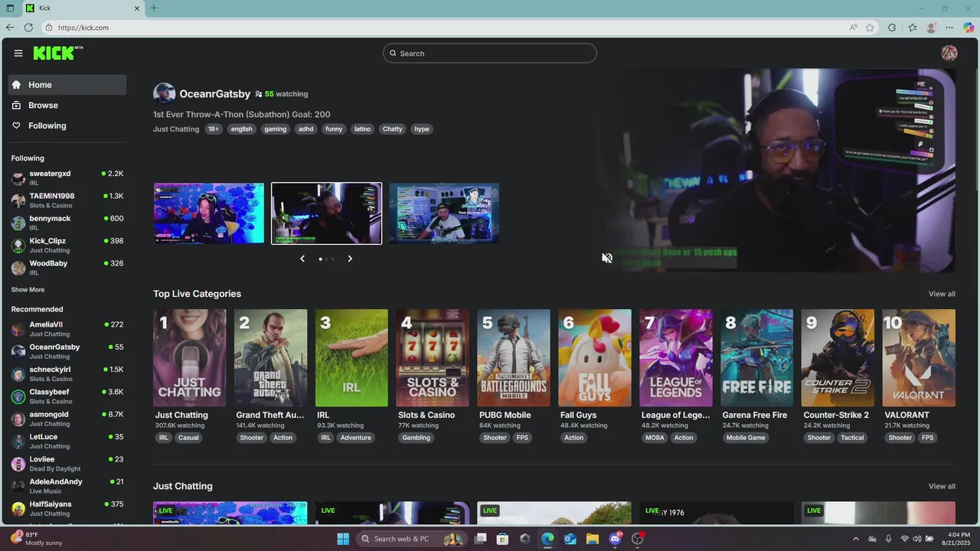This screenshot has height=551, width=980.
Task: Click the adhd tag
Action: click(305, 129)
